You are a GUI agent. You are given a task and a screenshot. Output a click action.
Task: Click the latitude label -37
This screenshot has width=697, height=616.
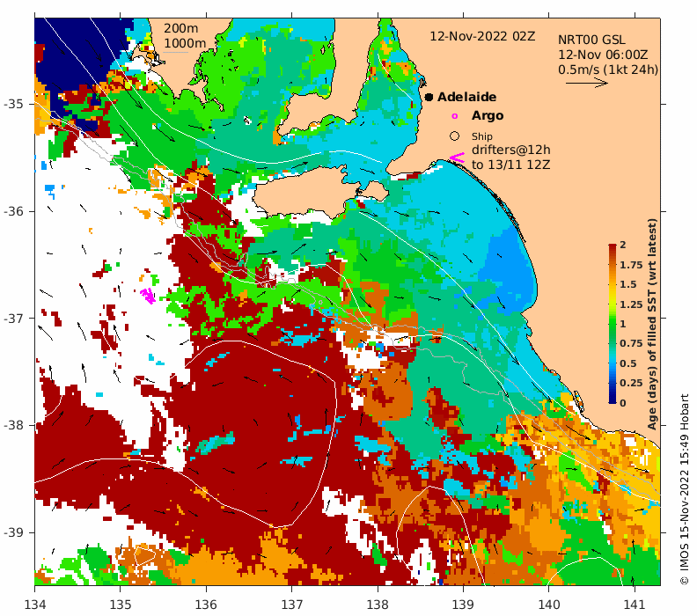click(x=13, y=319)
